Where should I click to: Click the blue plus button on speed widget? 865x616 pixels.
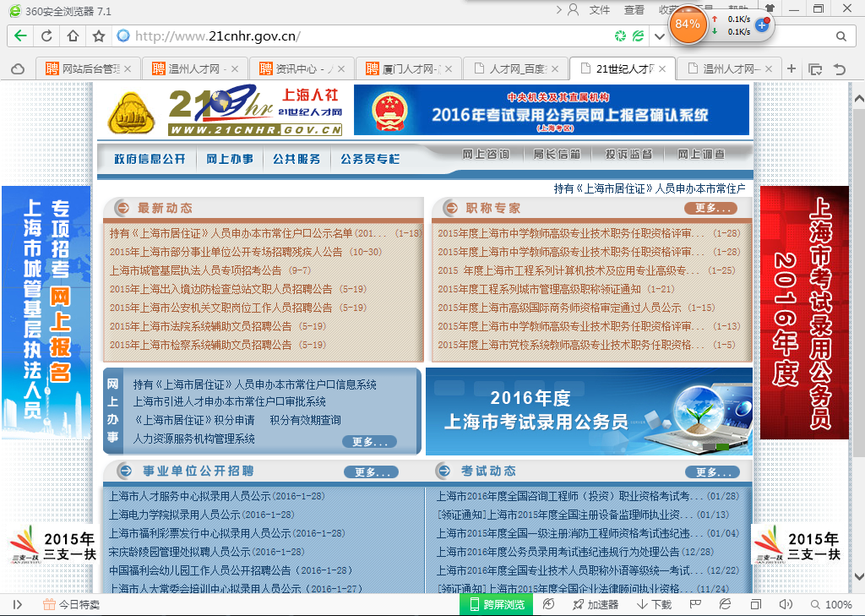(762, 25)
